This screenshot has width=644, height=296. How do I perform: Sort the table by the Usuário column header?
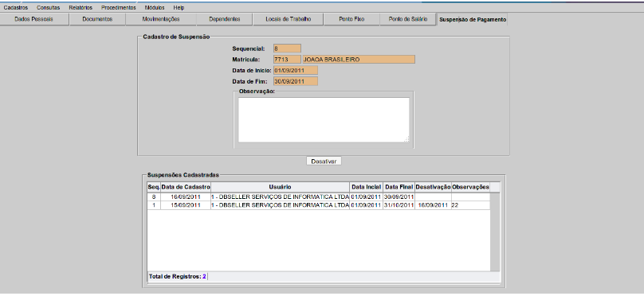280,187
